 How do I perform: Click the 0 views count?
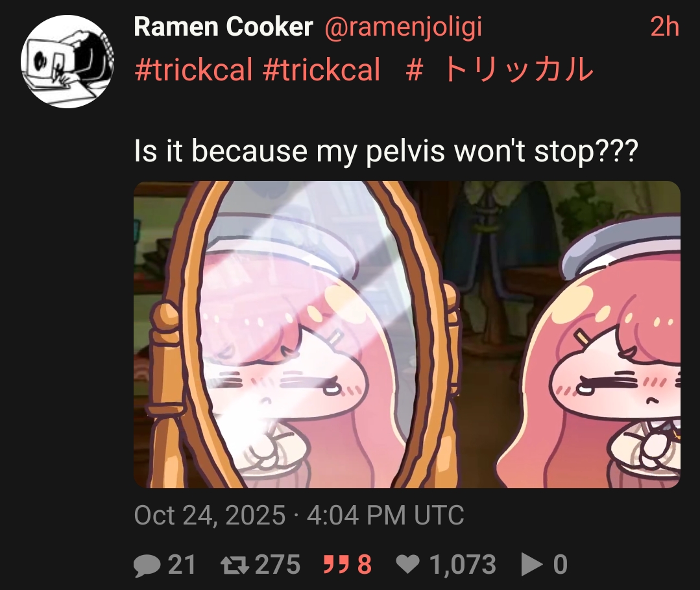pos(561,565)
